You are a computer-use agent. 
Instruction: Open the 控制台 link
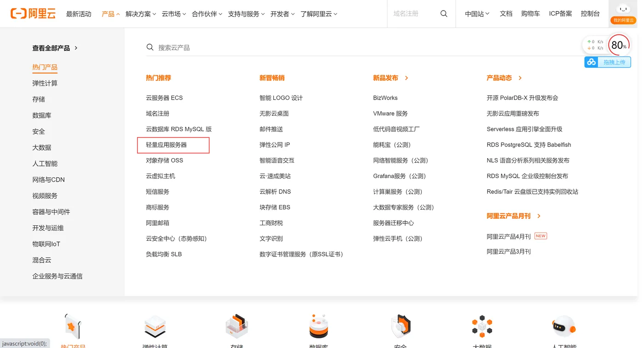click(590, 14)
